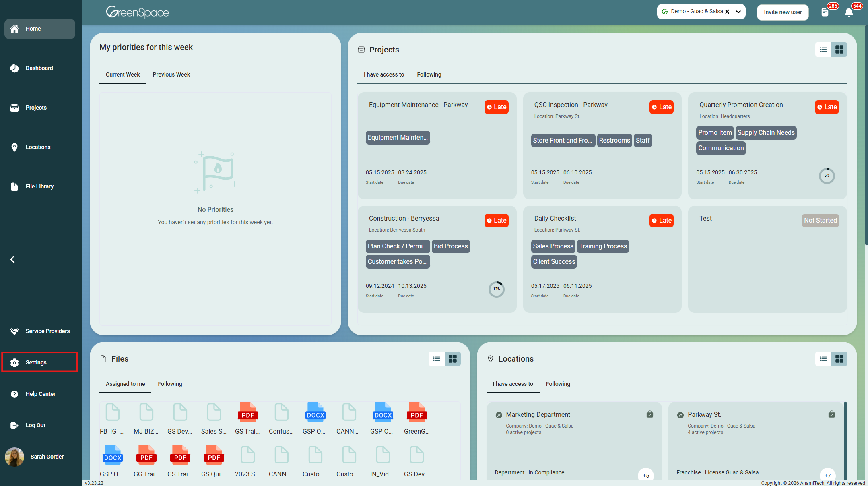Open the Help Center question icon

click(x=14, y=394)
